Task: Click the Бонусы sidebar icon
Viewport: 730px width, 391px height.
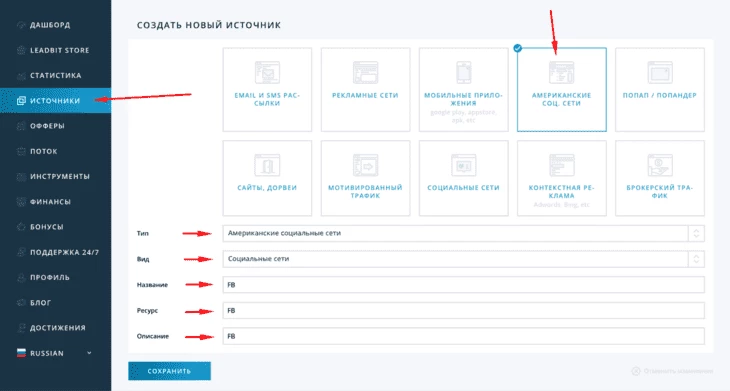Action: pyautogui.click(x=21, y=227)
